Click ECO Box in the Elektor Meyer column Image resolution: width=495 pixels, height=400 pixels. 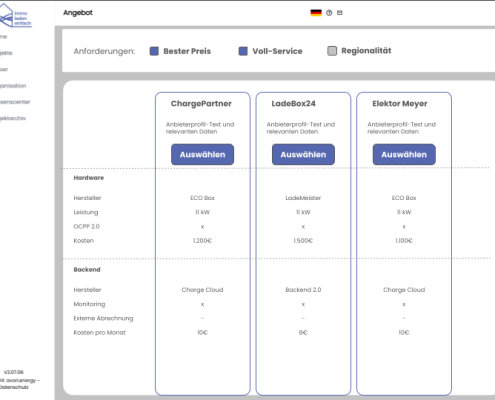tap(404, 198)
